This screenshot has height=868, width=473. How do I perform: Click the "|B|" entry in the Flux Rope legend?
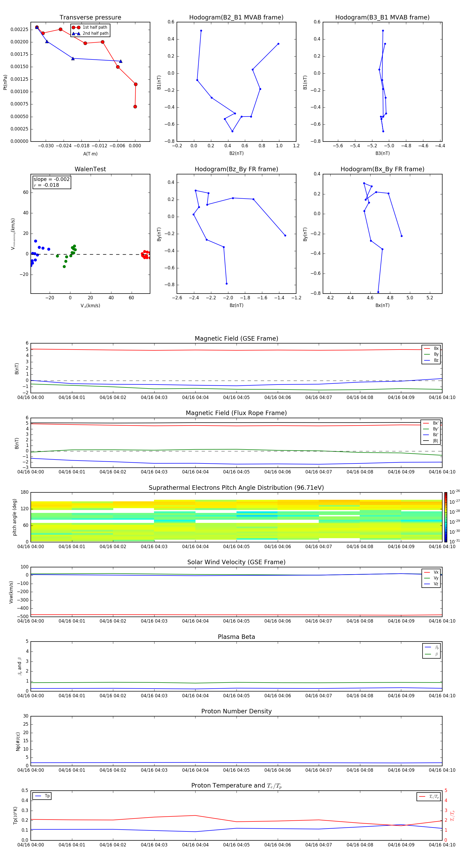(x=431, y=441)
